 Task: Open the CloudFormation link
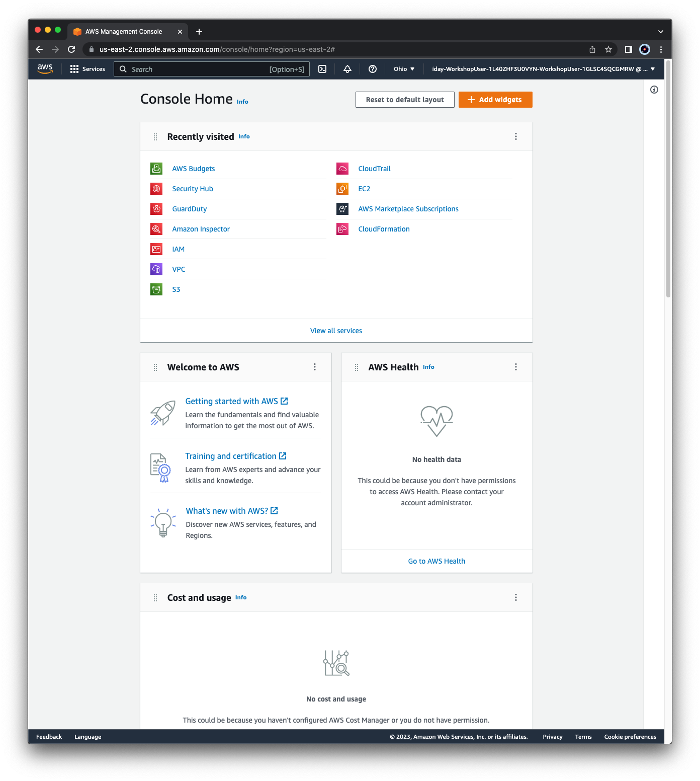coord(384,229)
